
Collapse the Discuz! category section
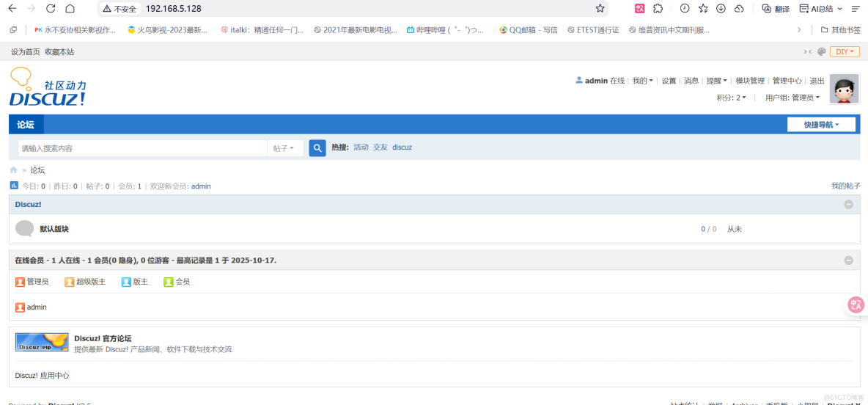tap(849, 205)
